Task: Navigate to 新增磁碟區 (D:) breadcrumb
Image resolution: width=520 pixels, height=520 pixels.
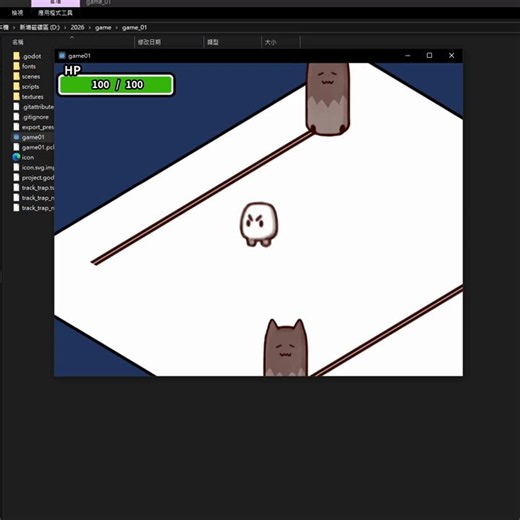Action: tap(40, 27)
